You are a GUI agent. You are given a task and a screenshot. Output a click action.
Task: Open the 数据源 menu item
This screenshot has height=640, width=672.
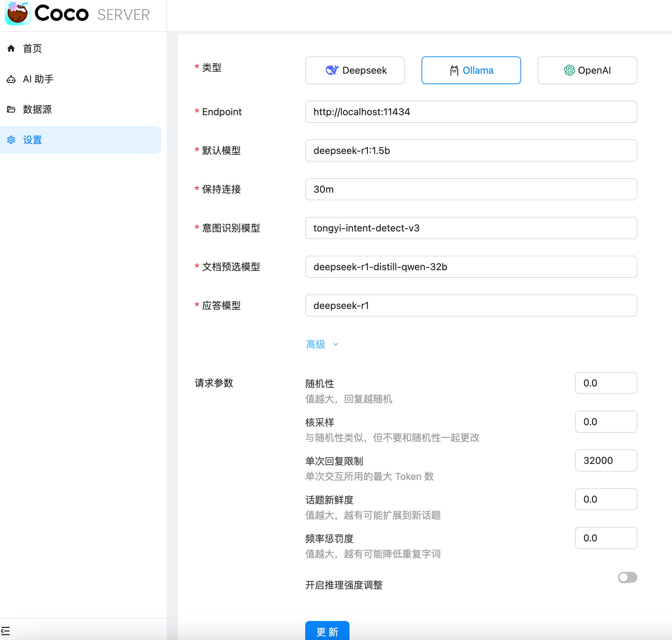(x=37, y=110)
